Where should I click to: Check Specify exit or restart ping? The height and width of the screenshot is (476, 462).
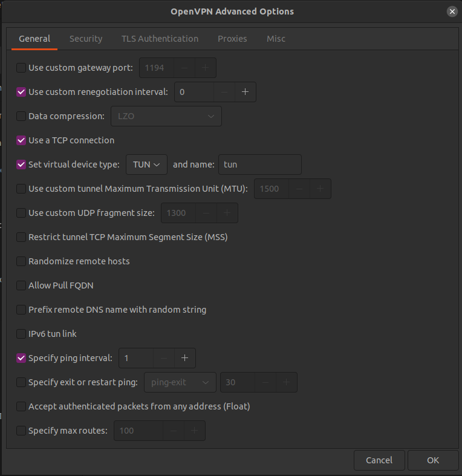[21, 382]
